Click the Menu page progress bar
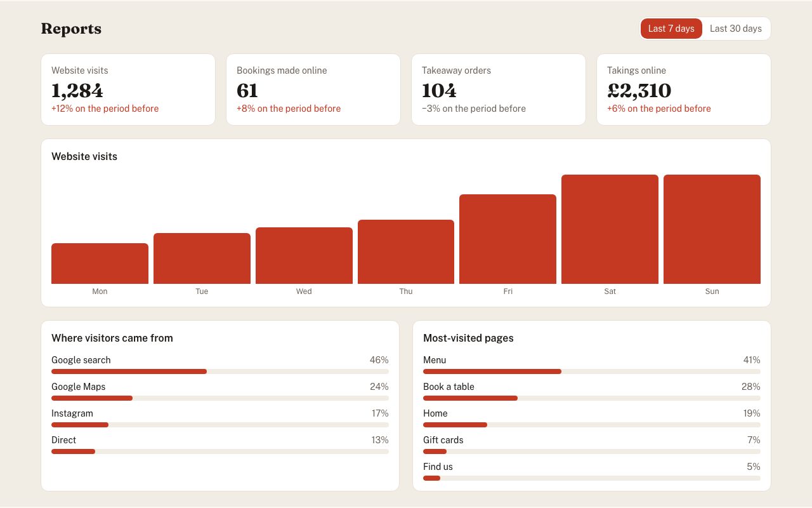The image size is (812, 508). (x=592, y=371)
